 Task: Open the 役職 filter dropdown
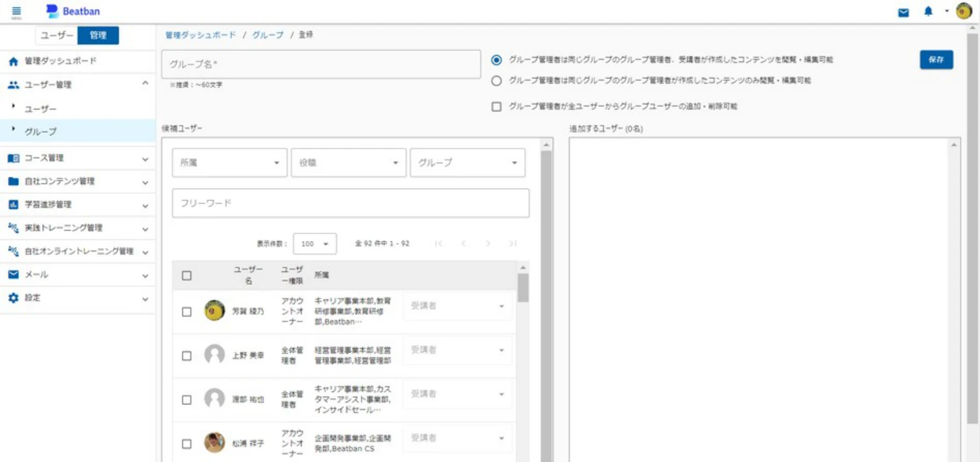tap(348, 163)
